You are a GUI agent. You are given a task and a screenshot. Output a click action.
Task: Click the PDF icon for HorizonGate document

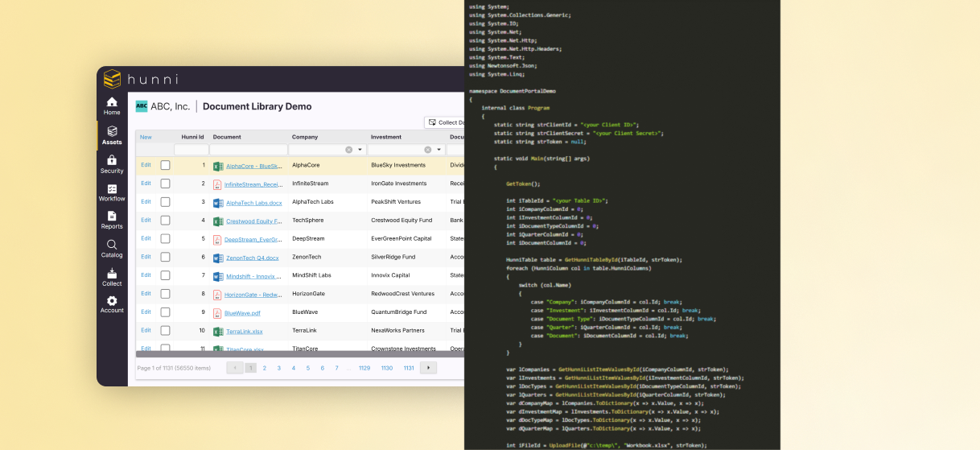click(x=218, y=295)
